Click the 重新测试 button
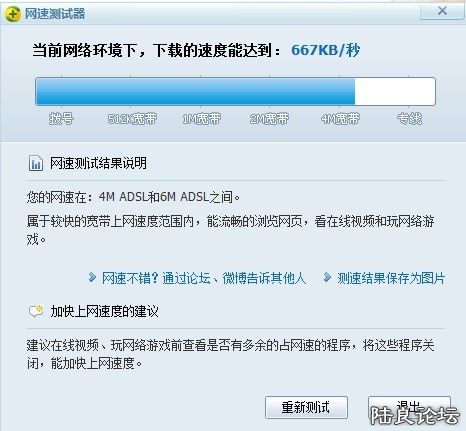This screenshot has height=431, width=466. (306, 407)
